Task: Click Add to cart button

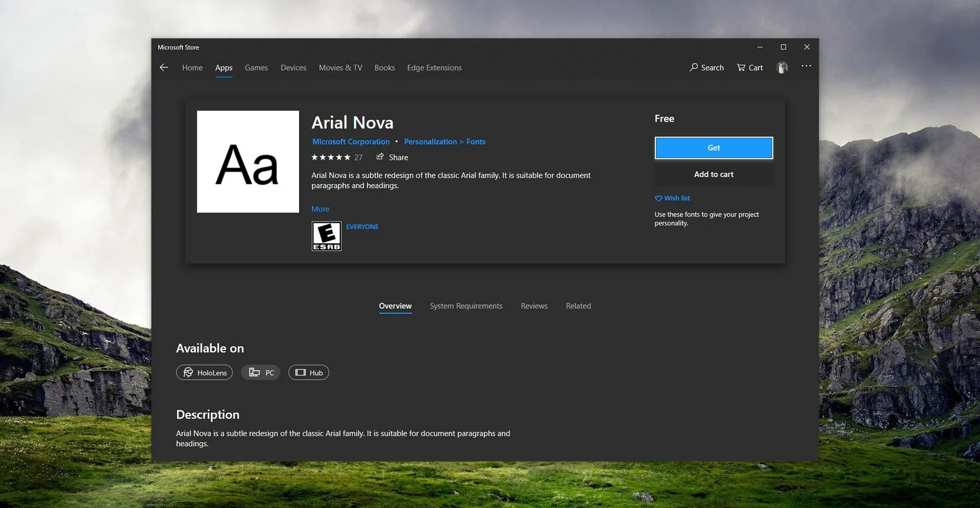Action: pos(714,174)
